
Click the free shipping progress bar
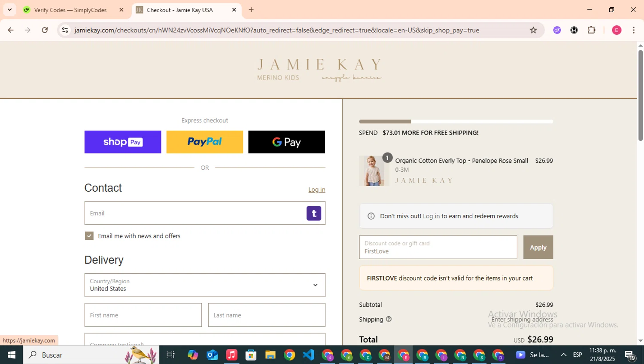point(456,122)
